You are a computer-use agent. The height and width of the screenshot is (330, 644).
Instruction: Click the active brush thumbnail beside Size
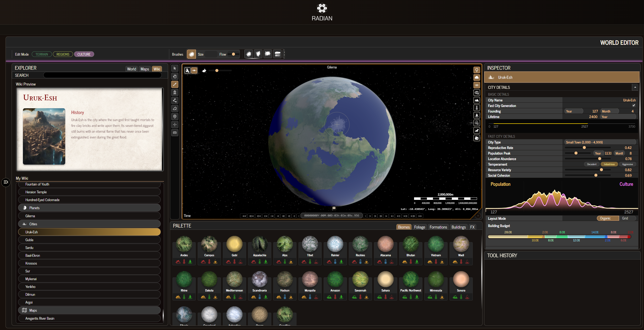pos(191,54)
